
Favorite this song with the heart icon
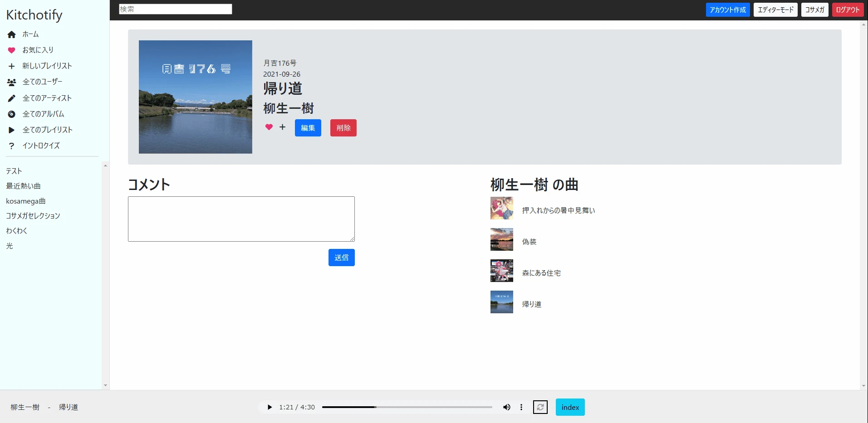tap(269, 127)
